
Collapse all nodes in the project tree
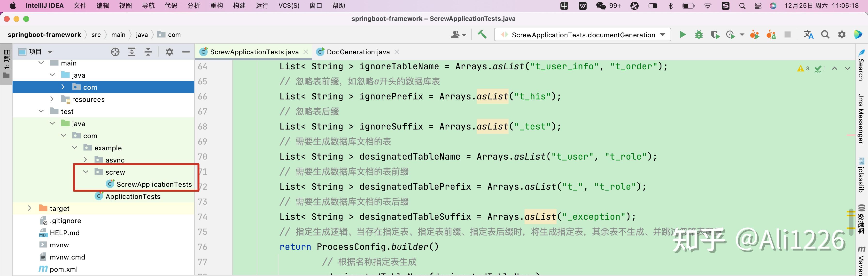tap(148, 52)
